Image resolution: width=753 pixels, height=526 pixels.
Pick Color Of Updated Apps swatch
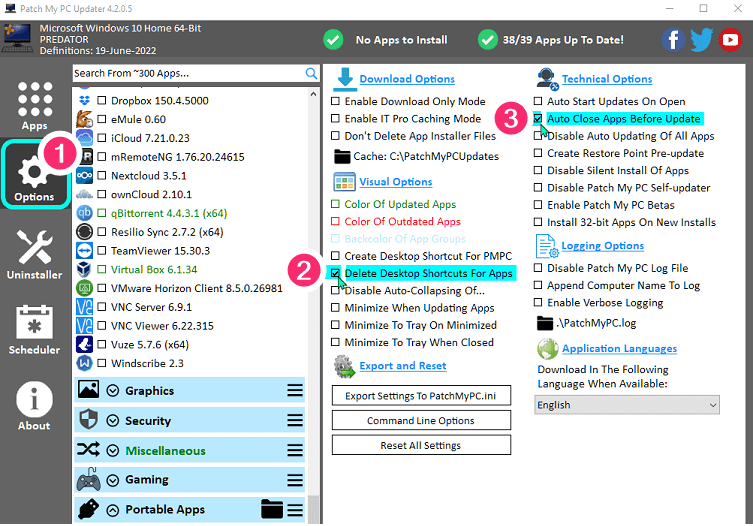pyautogui.click(x=335, y=204)
